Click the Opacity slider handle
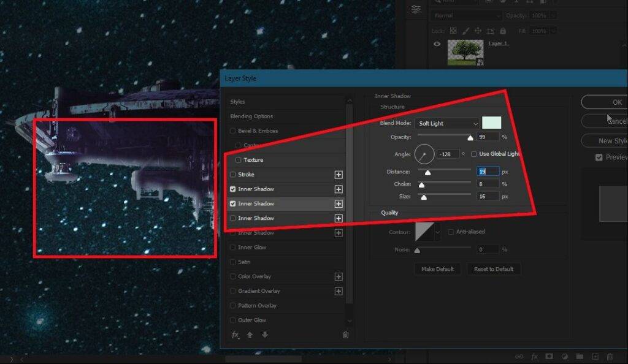Viewport: 628px width, 364px height. pyautogui.click(x=470, y=138)
